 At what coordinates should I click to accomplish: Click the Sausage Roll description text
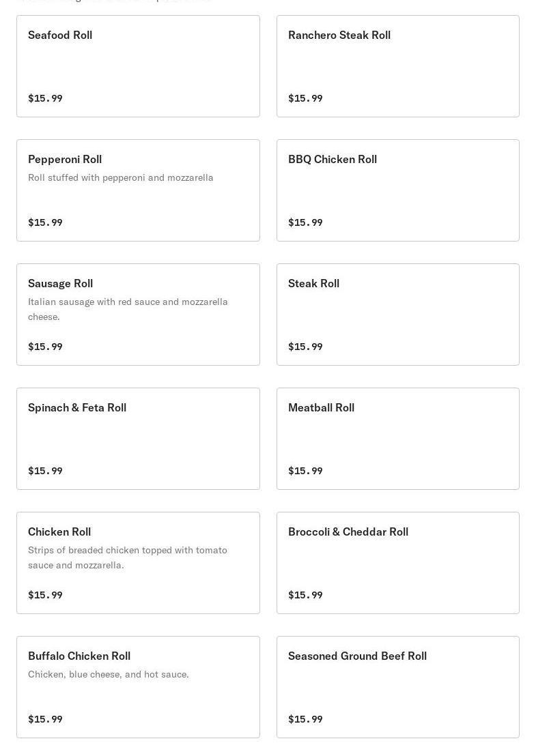coord(128,309)
